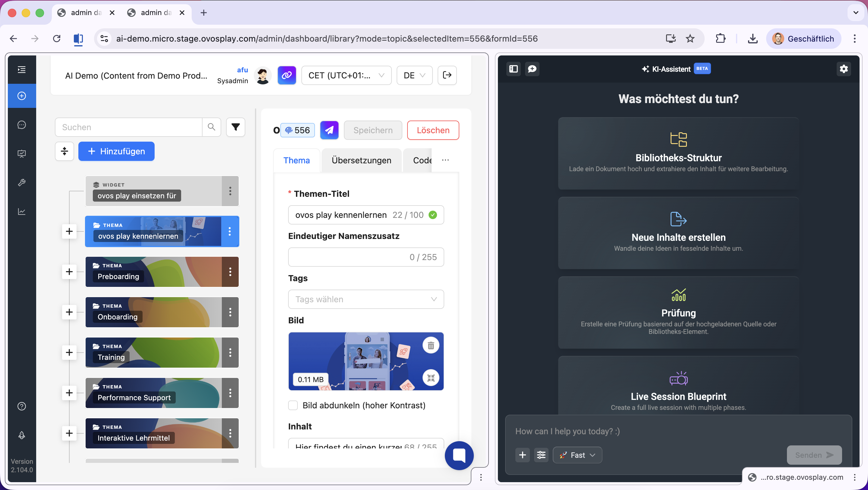Expand the Preboarding topic with plus
Image resolution: width=868 pixels, height=490 pixels.
pos(69,272)
